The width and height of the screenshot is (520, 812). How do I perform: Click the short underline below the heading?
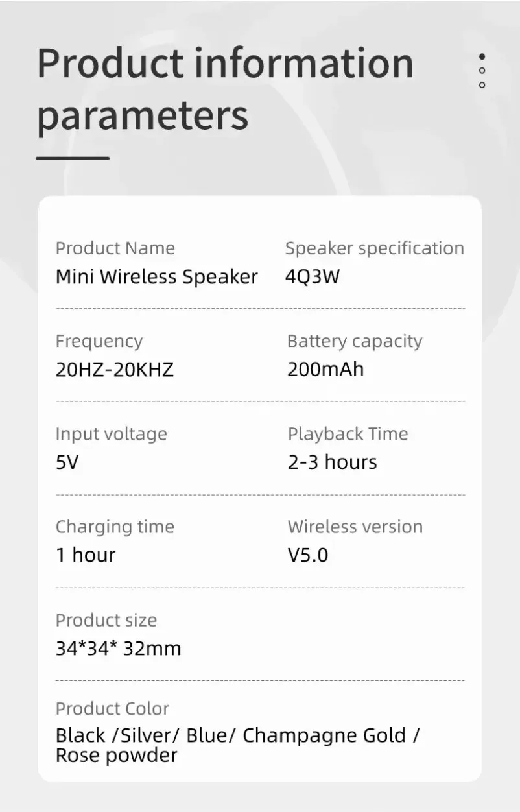pos(73,158)
